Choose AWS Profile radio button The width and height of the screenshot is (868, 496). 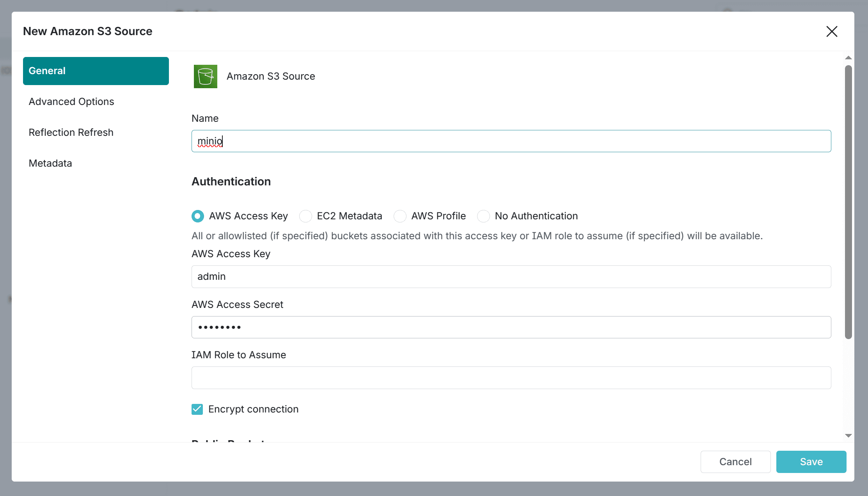[x=400, y=216]
